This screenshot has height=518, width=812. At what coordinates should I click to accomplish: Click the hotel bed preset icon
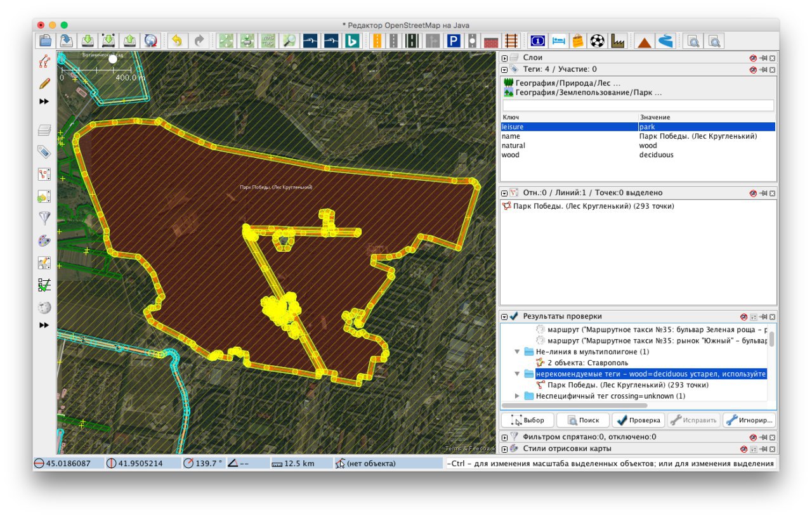pyautogui.click(x=558, y=41)
